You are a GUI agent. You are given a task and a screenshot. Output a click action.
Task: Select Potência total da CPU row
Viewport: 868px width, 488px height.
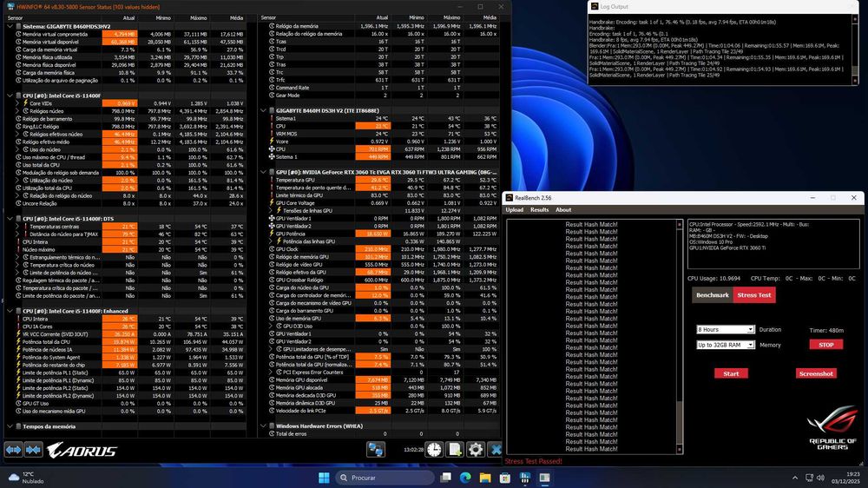coord(125,342)
